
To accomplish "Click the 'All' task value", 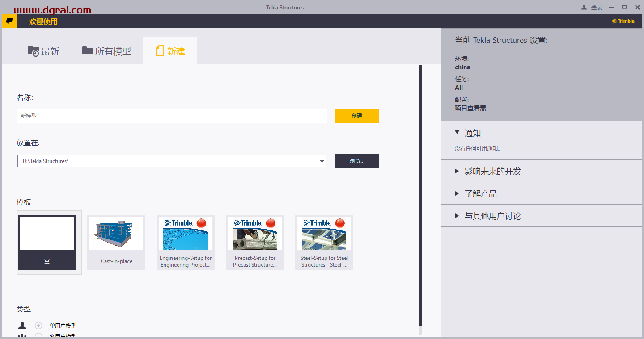I will [459, 88].
